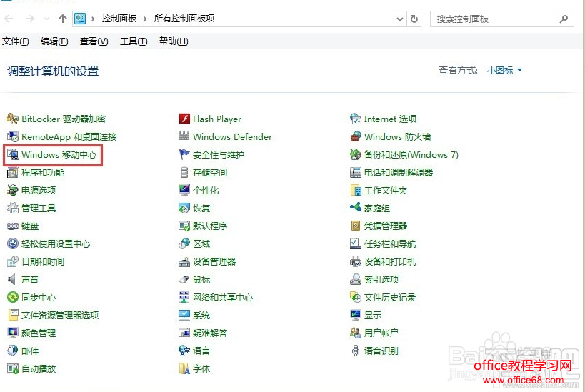Click the 电源选项 battery icon
The height and width of the screenshot is (392, 585).
point(12,190)
